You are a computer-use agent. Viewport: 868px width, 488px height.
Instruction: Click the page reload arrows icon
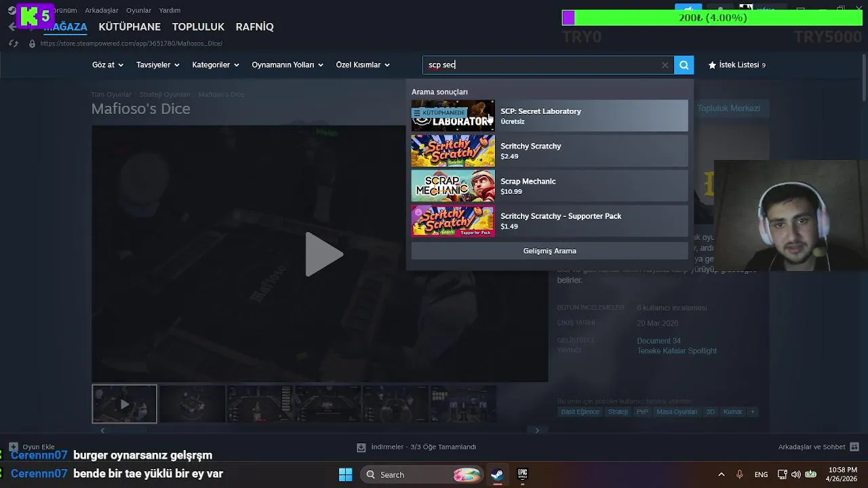coord(13,43)
